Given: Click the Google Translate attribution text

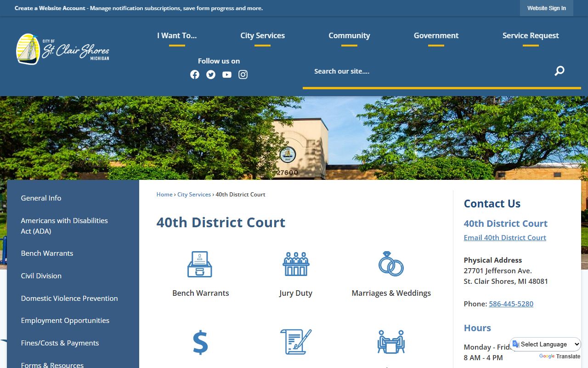Looking at the screenshot, I should tap(560, 356).
